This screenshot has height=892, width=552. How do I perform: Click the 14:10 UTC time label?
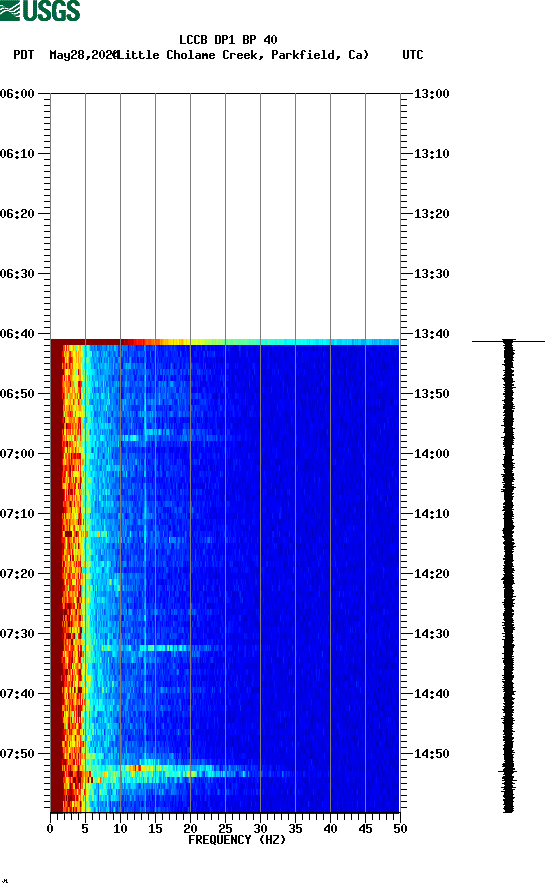(x=431, y=514)
